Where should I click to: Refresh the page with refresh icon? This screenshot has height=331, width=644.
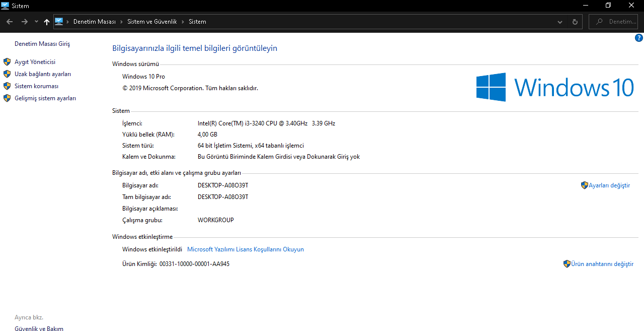coord(575,22)
